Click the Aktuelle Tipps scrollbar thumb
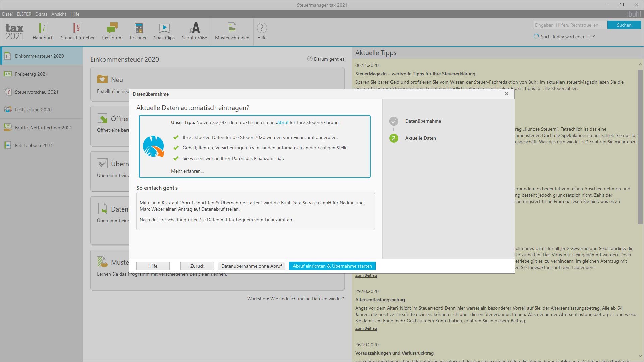 (640, 146)
